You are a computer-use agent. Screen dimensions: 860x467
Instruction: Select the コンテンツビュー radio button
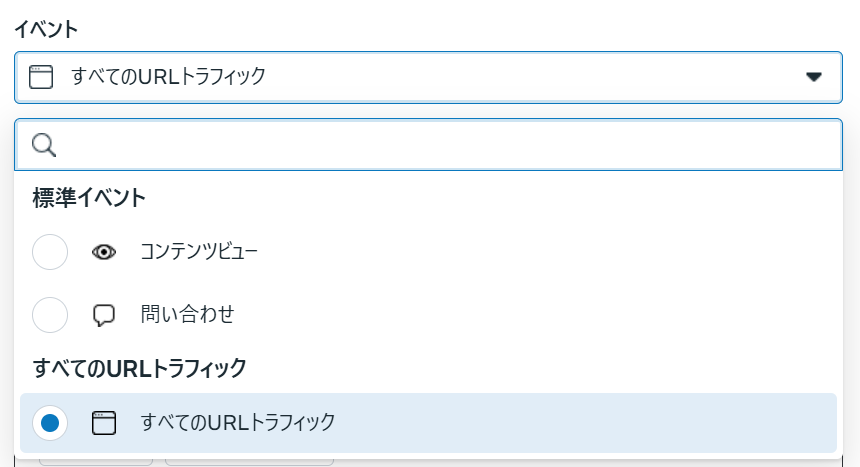tap(50, 252)
